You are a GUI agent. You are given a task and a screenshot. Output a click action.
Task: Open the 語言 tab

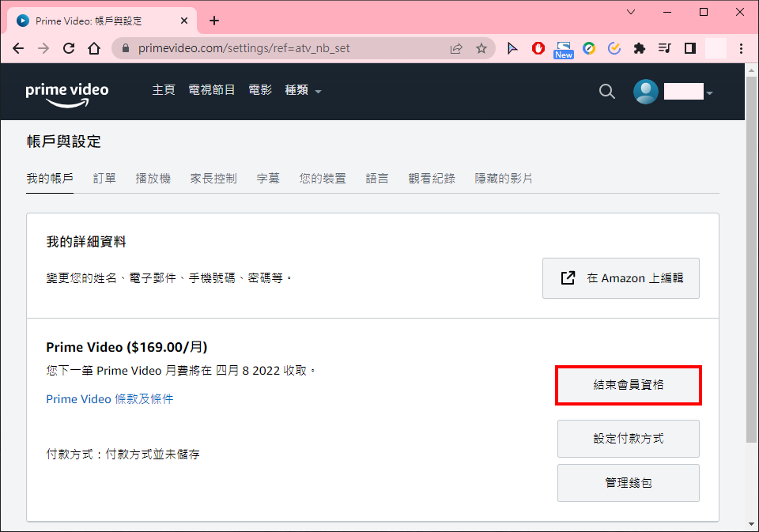(377, 179)
